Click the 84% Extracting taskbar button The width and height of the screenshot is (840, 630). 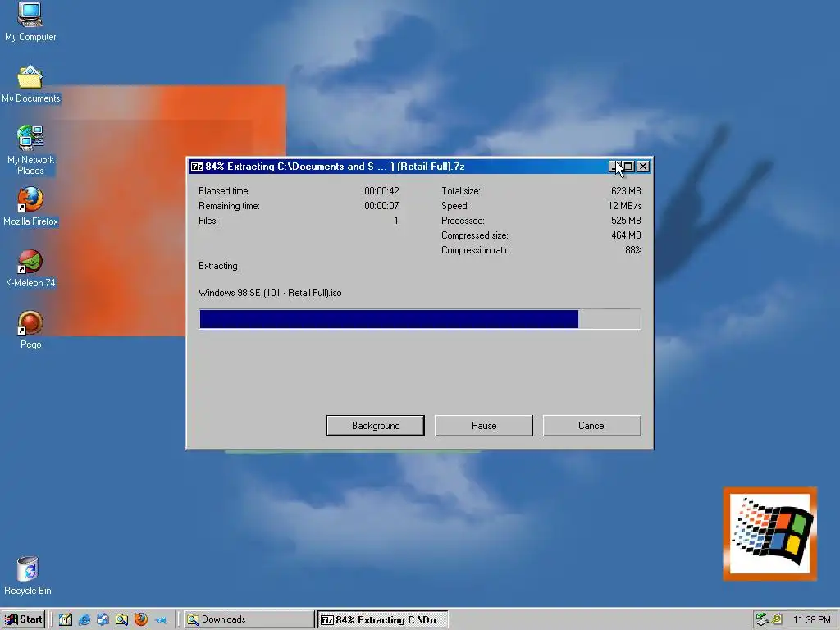tap(383, 619)
